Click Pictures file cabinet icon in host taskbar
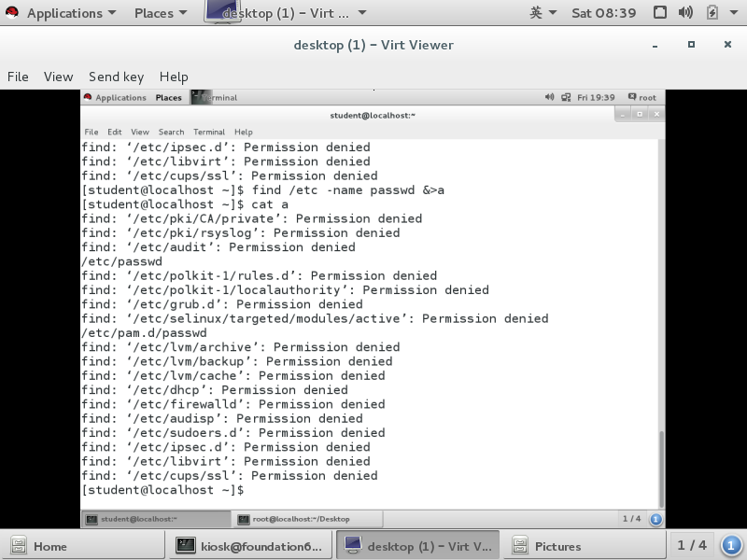 pos(520,546)
